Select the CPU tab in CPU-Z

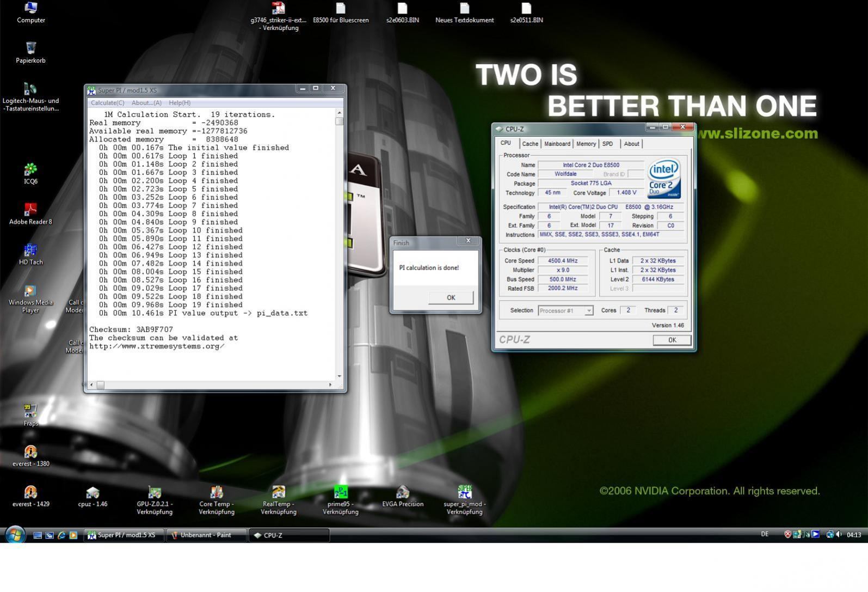[506, 143]
